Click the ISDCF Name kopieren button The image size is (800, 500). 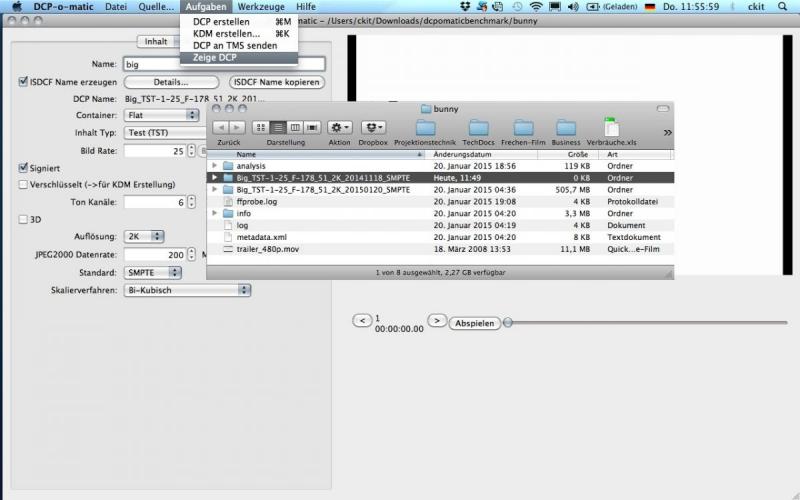click(277, 82)
